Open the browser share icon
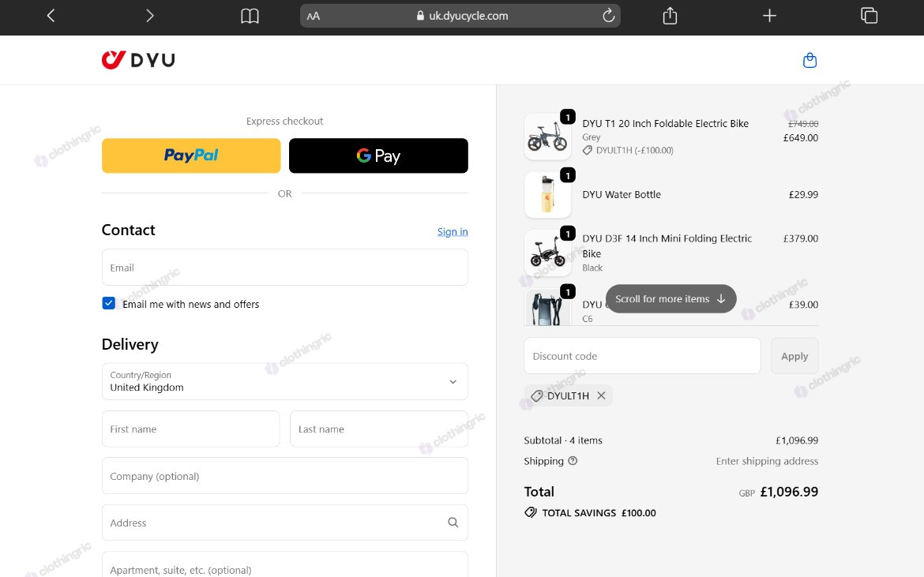 point(670,15)
